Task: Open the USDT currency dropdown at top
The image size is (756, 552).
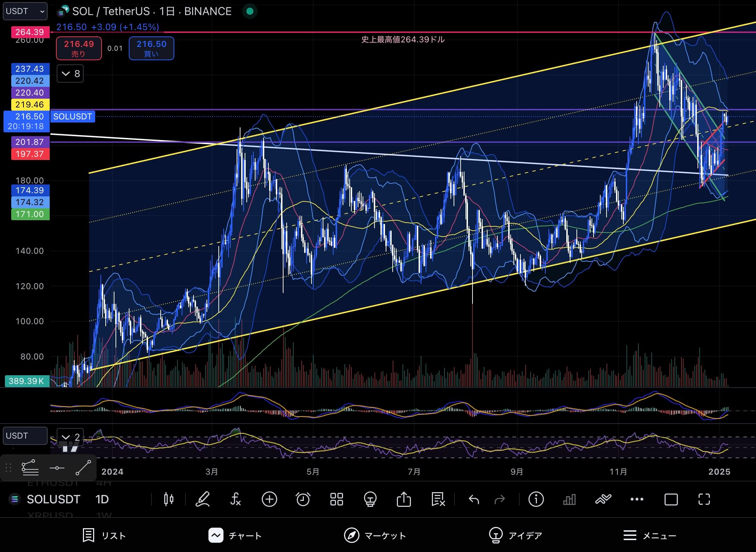Action: [x=25, y=11]
